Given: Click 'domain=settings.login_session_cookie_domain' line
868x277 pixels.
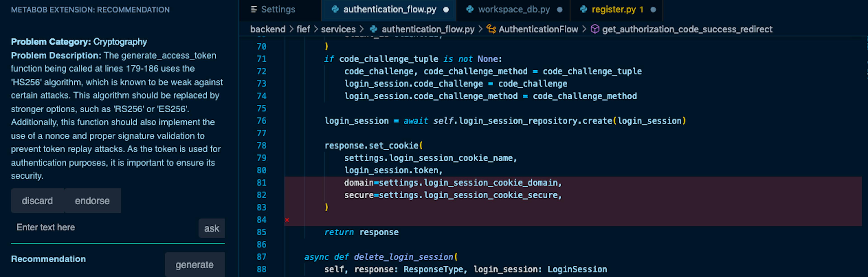Looking at the screenshot, I should (453, 183).
